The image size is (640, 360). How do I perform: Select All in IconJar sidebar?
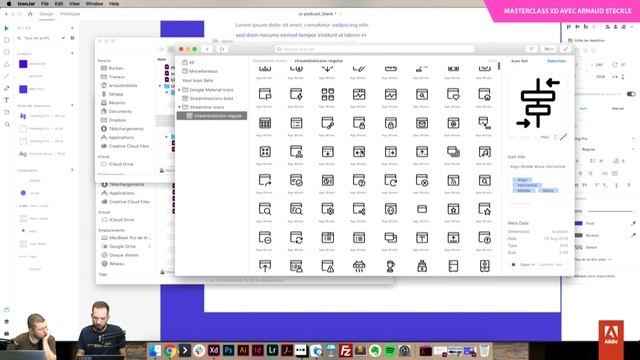[191, 62]
